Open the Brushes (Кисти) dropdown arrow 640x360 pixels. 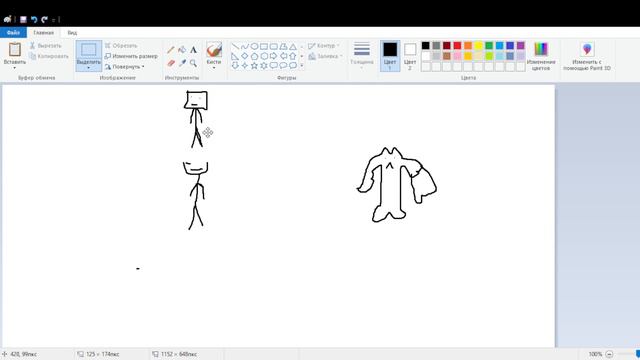click(x=214, y=68)
